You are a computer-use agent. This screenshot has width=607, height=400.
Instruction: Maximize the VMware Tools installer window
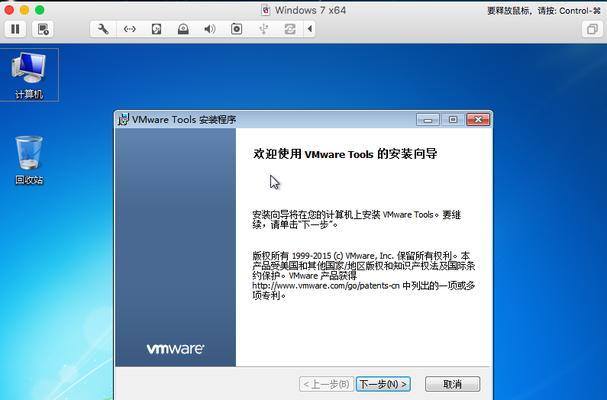click(453, 120)
